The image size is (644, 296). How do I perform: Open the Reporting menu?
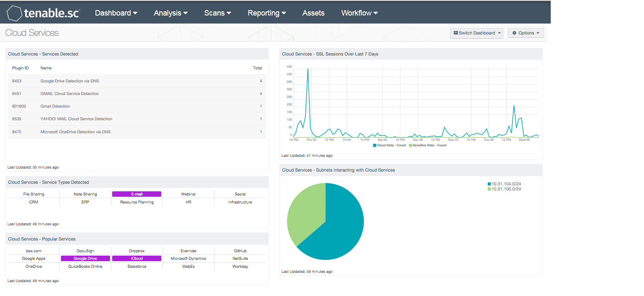point(267,13)
